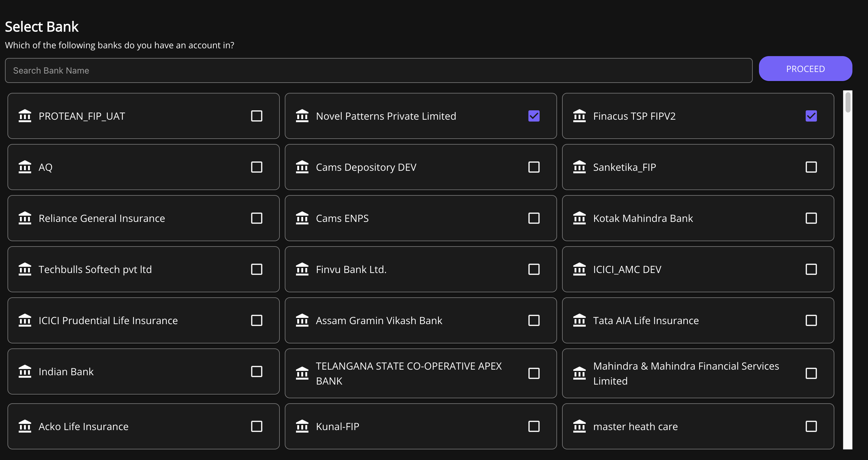The height and width of the screenshot is (460, 868).
Task: Click the bank icon beside Reliance General Insurance
Action: coord(25,218)
